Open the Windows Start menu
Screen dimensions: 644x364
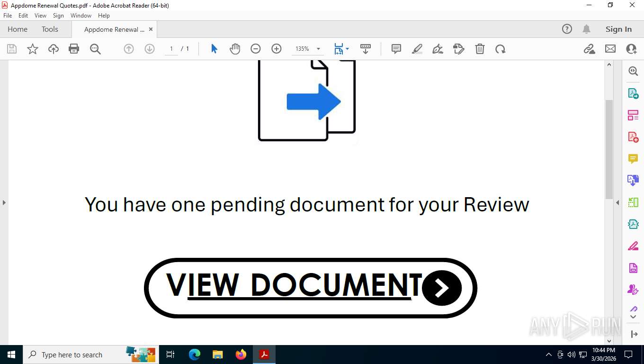tap(11, 355)
